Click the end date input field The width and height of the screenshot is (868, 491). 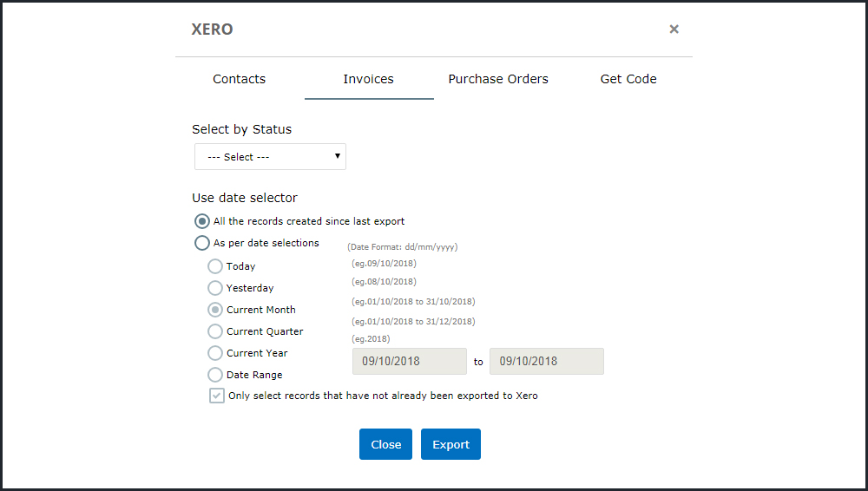547,362
